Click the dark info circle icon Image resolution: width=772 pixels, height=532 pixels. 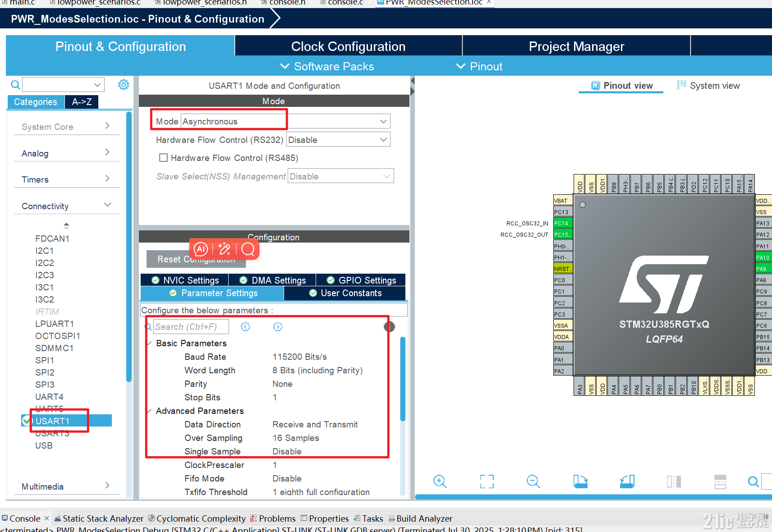[390, 327]
